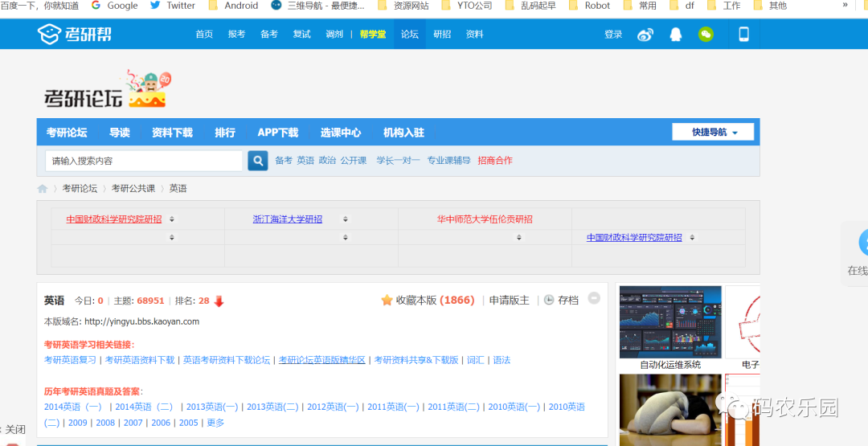Open the 乱码起早 bookmarks folder
868x446 pixels.
click(x=531, y=6)
